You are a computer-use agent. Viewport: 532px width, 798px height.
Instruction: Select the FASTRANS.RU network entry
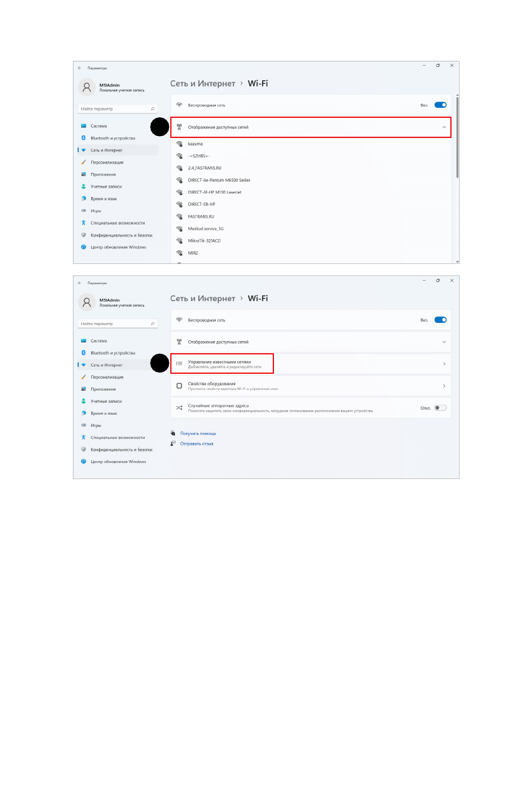pos(201,216)
